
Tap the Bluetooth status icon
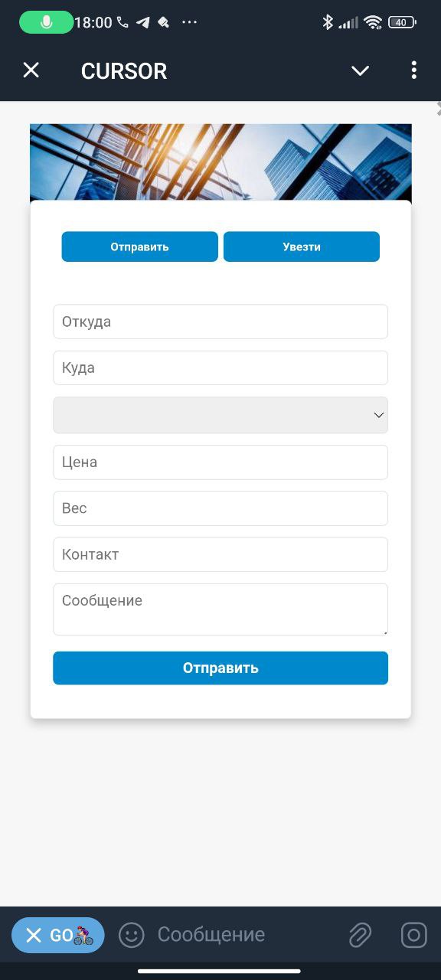tap(328, 22)
